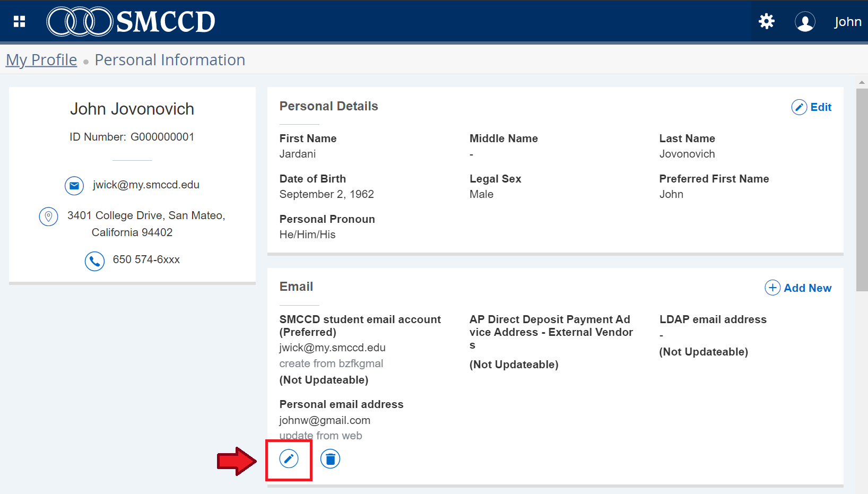Click the jwick@my.smccd.edu text in profile card

(x=146, y=185)
